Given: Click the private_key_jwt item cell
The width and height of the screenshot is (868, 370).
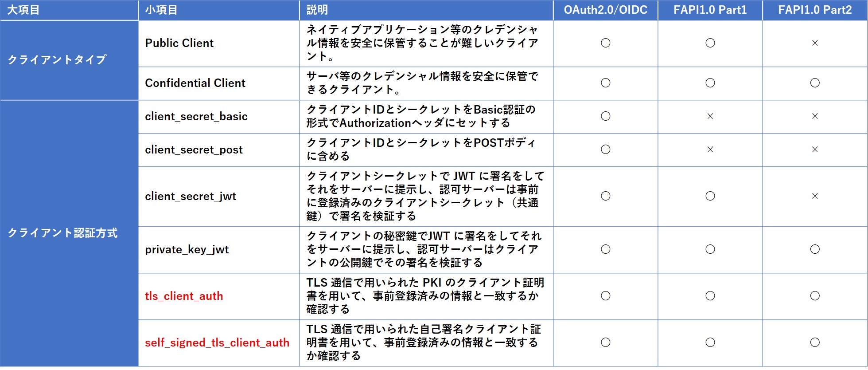Looking at the screenshot, I should pos(187,250).
